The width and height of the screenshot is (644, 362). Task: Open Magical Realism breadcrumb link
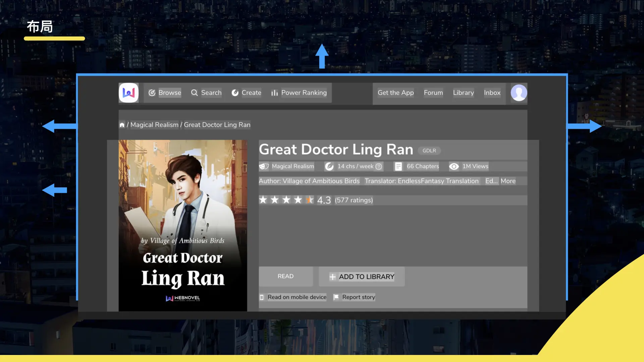154,125
